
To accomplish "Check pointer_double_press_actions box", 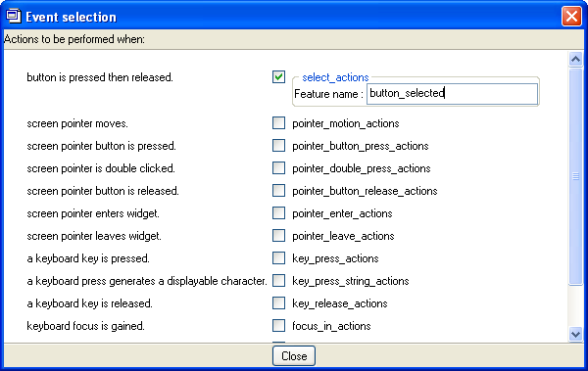I will point(278,168).
